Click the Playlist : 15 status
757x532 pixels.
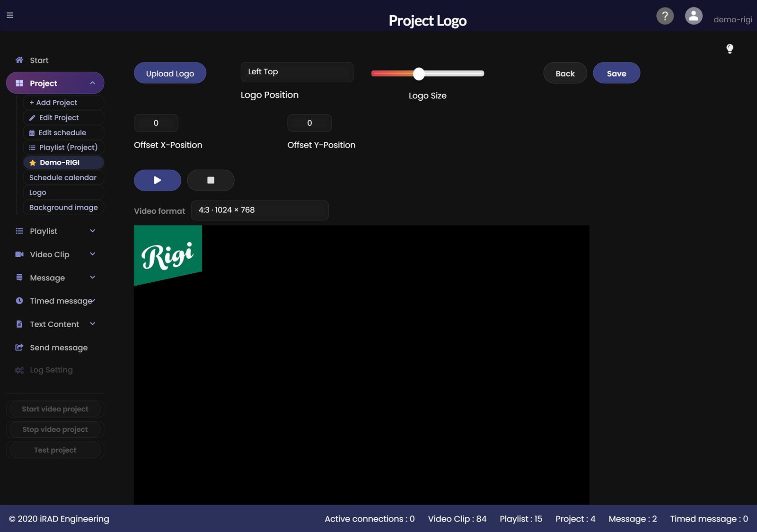click(521, 519)
